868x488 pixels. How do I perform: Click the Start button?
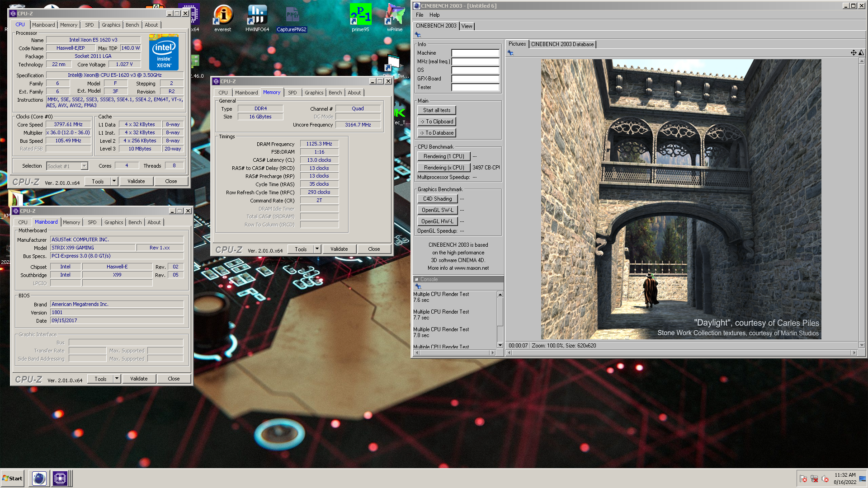tap(13, 478)
